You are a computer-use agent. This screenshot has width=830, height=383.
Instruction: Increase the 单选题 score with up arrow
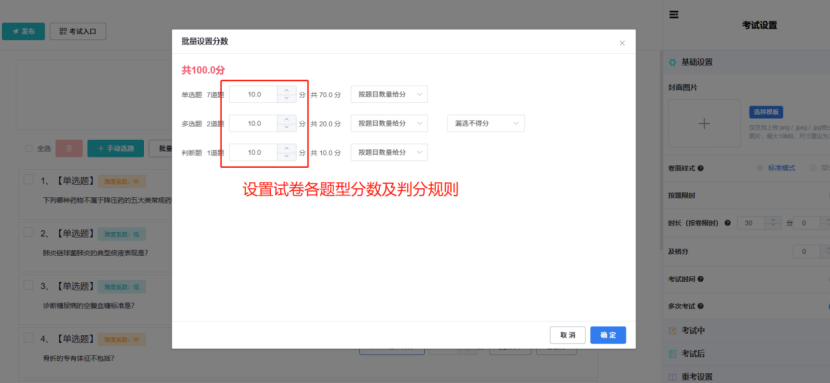[286, 90]
